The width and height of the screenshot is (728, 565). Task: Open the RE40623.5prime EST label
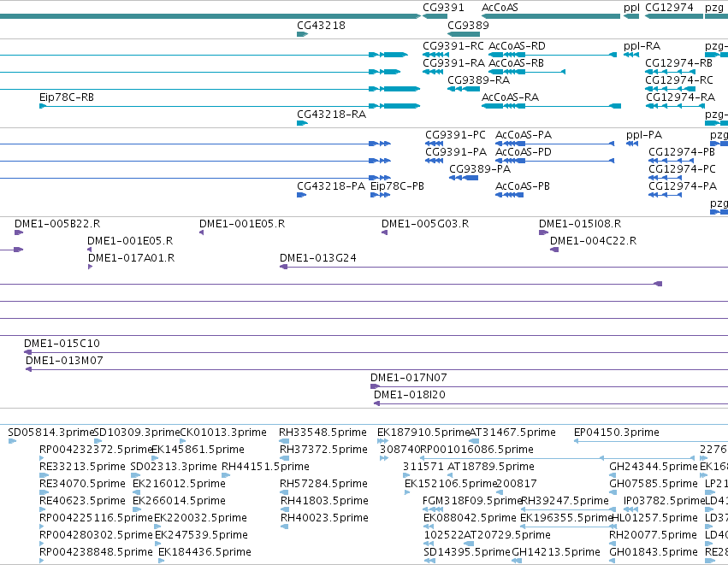(82, 502)
